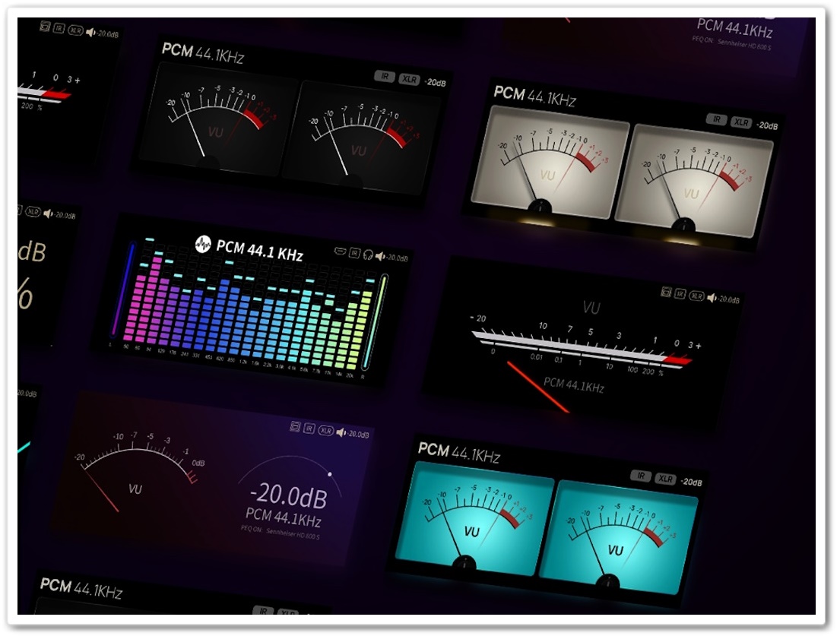
Task: Click 'PCM 44.1KHz' below the linear VU scale
Action: pyautogui.click(x=574, y=384)
